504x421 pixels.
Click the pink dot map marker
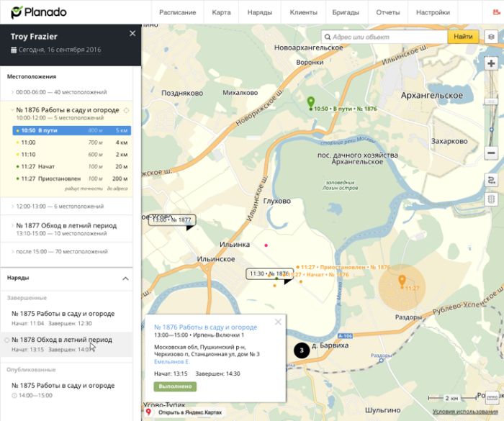pos(266,245)
